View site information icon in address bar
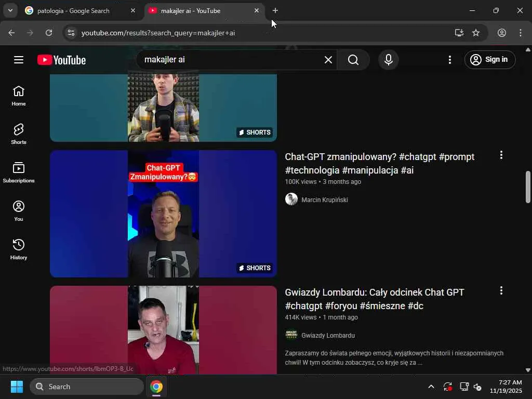This screenshot has width=532, height=399. tap(71, 33)
